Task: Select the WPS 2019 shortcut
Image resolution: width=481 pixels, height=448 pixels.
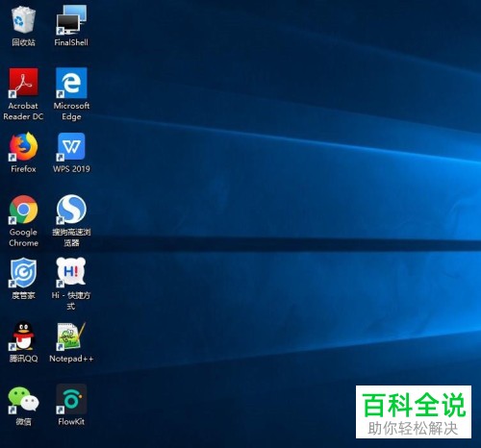Action: 71,146
